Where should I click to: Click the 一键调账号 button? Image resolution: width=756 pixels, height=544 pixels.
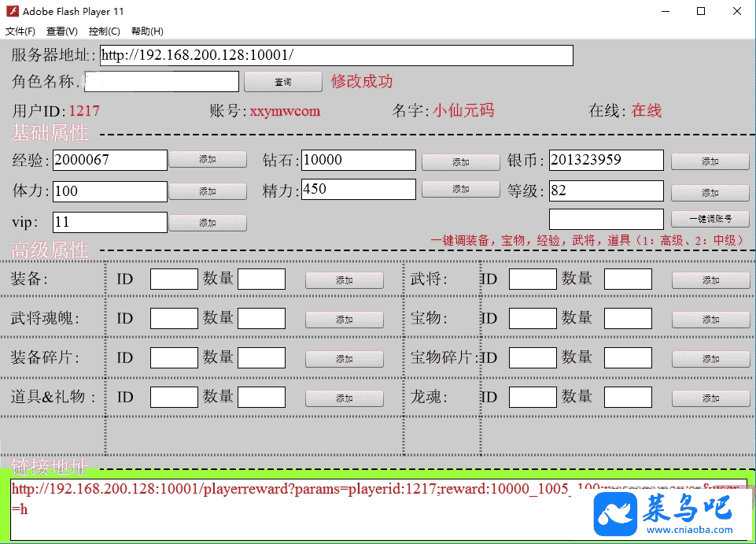710,219
